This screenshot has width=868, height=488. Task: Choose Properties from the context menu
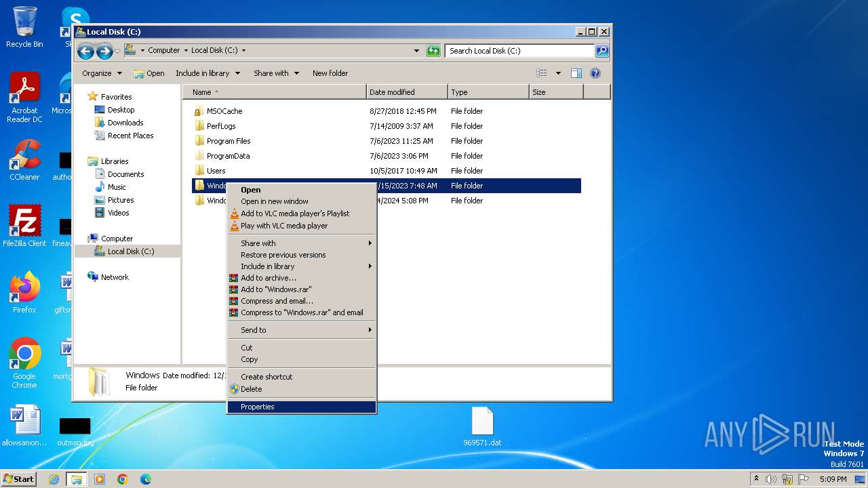click(302, 407)
